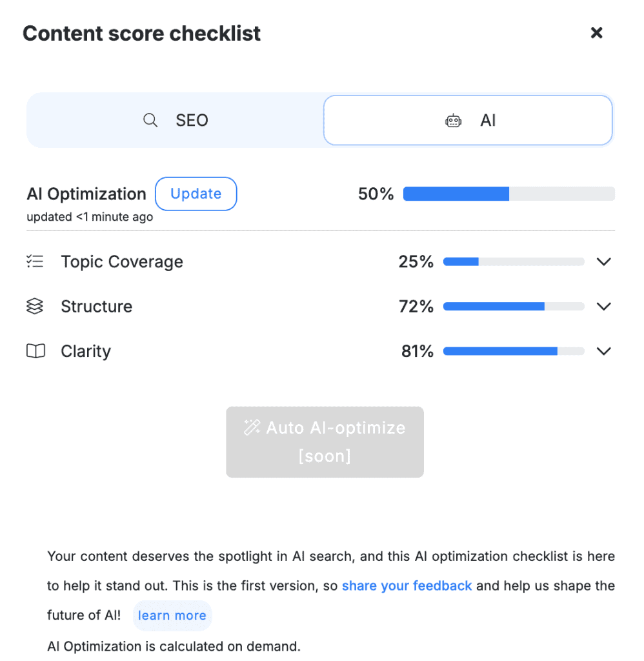Close the Content score checklist panel

click(597, 33)
